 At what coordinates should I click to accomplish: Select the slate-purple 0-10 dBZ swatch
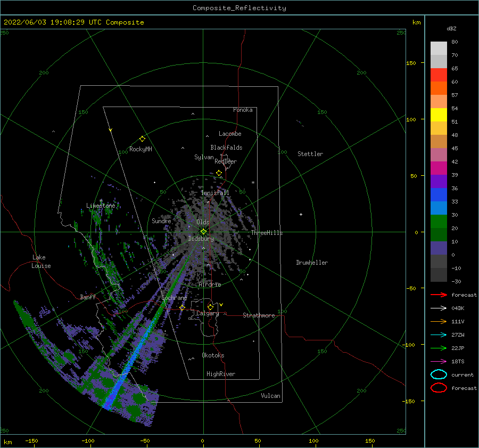tap(439, 248)
